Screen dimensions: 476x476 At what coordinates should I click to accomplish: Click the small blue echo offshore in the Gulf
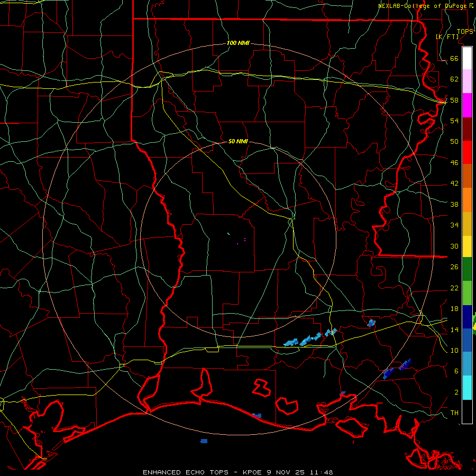tap(204, 441)
